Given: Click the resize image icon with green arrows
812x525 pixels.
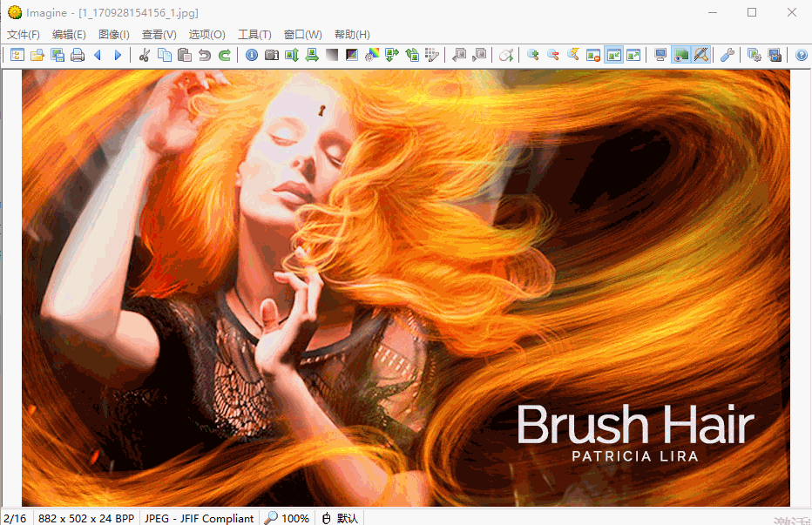Looking at the screenshot, I should pos(392,55).
